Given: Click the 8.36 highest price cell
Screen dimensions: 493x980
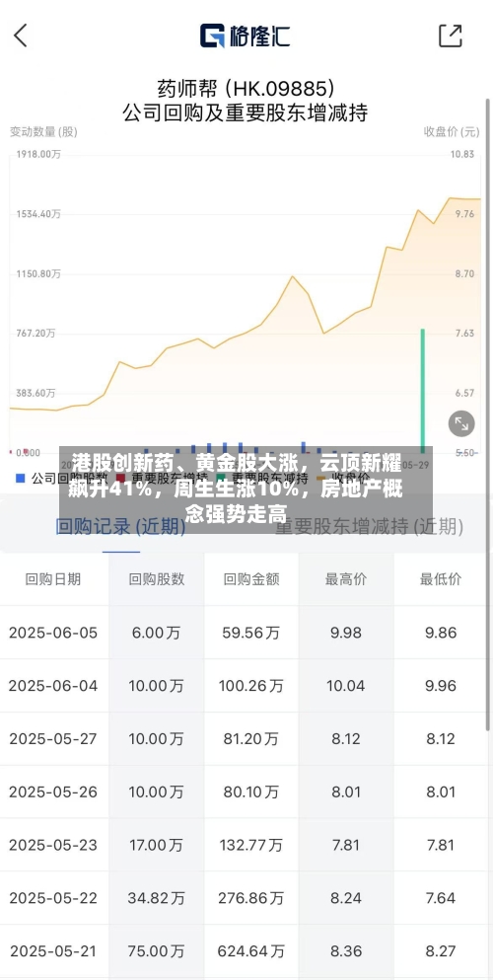Looking at the screenshot, I should click(346, 951).
